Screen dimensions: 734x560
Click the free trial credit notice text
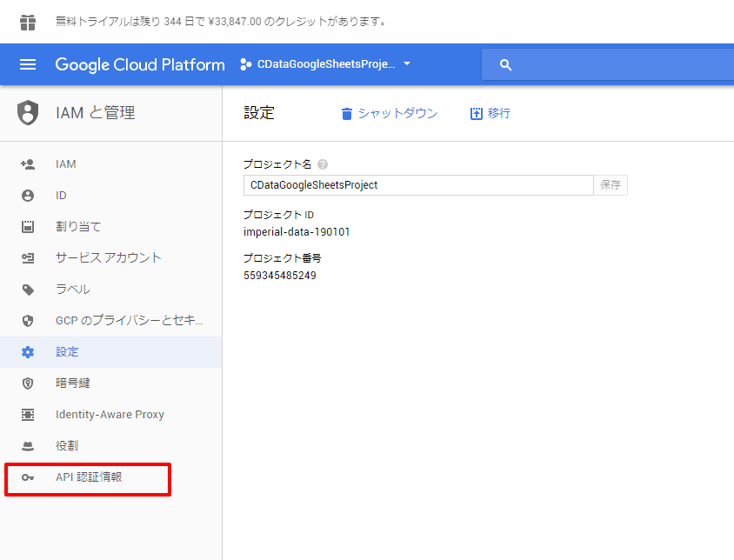pyautogui.click(x=221, y=22)
